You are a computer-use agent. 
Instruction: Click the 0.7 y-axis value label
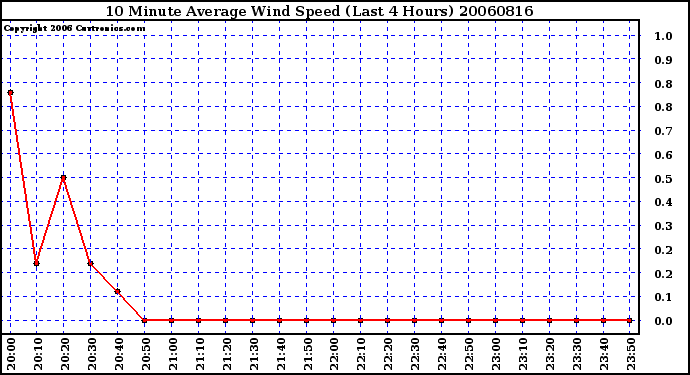[663, 131]
